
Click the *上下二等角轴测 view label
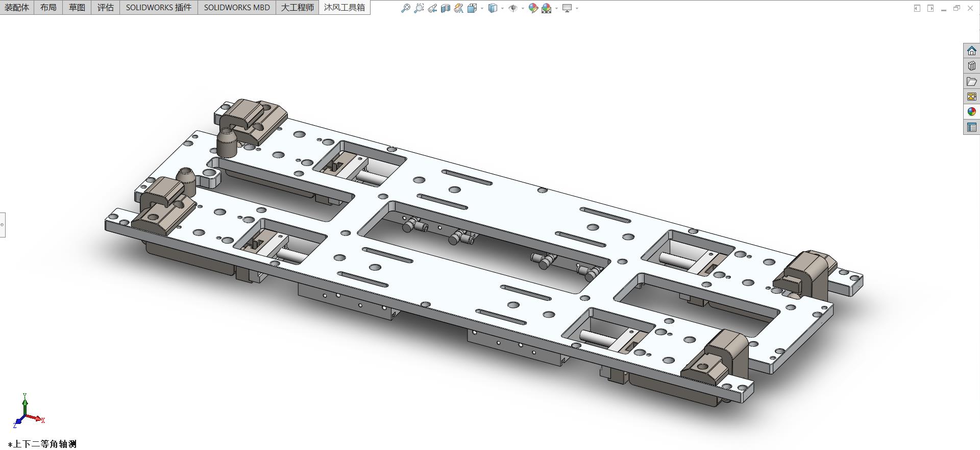42,444
